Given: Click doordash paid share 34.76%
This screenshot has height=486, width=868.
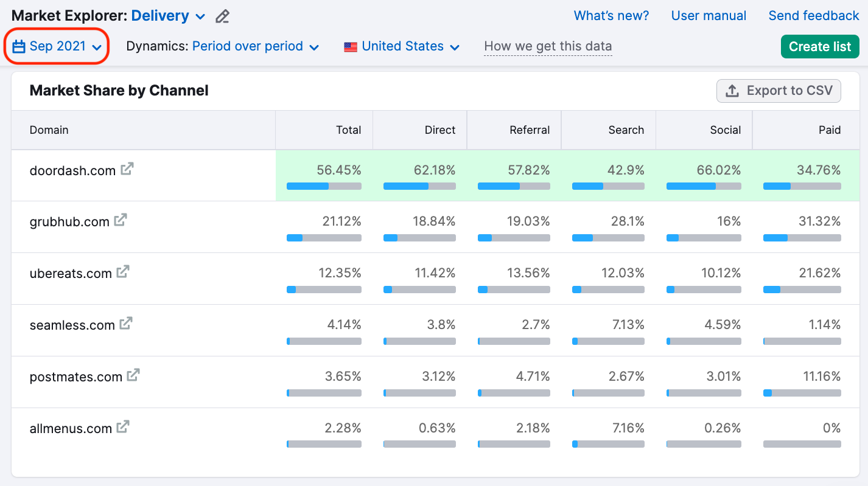Looking at the screenshot, I should pos(819,170).
